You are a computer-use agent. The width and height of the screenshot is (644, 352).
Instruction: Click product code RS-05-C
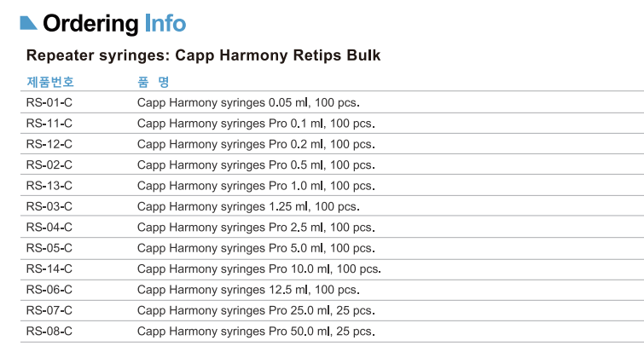[49, 248]
